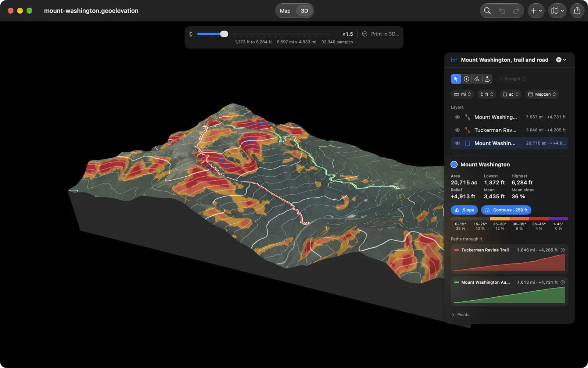This screenshot has width=588, height=368.
Task: Select the 3D view tab
Action: pos(304,11)
